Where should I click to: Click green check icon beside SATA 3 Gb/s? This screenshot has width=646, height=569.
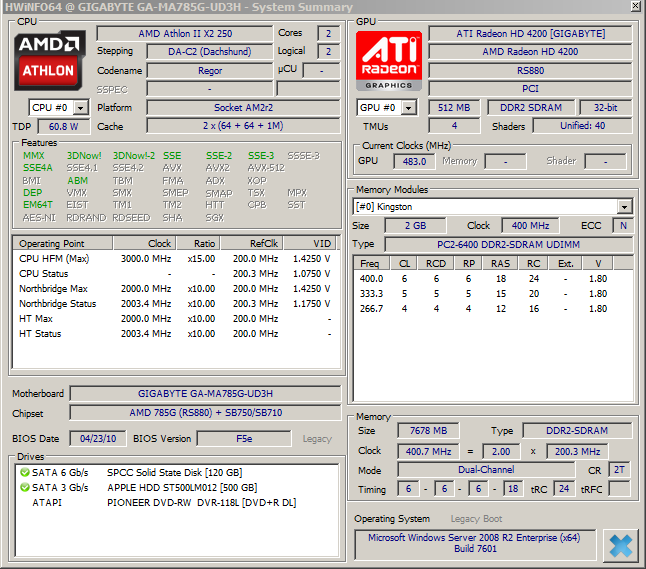[25, 487]
